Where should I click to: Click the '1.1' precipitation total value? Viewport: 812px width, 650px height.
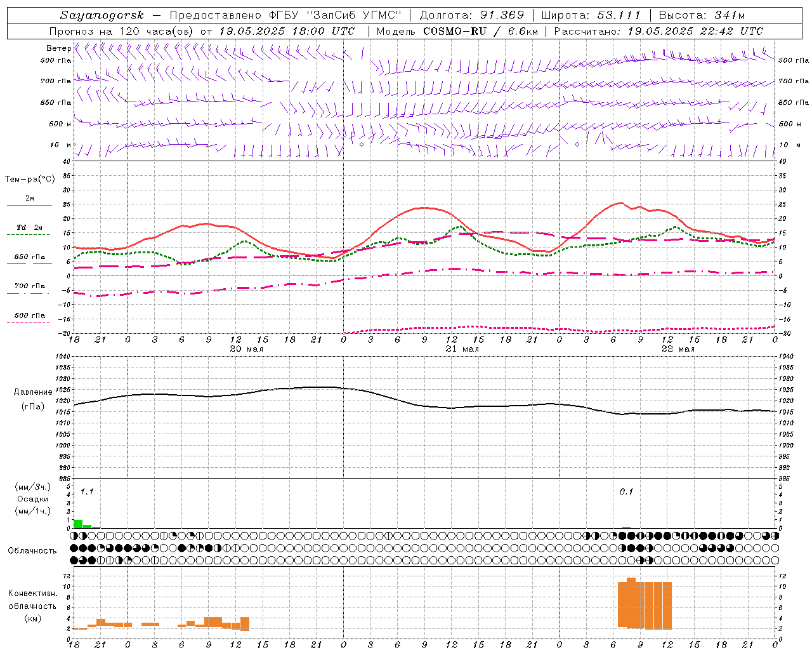click(87, 492)
